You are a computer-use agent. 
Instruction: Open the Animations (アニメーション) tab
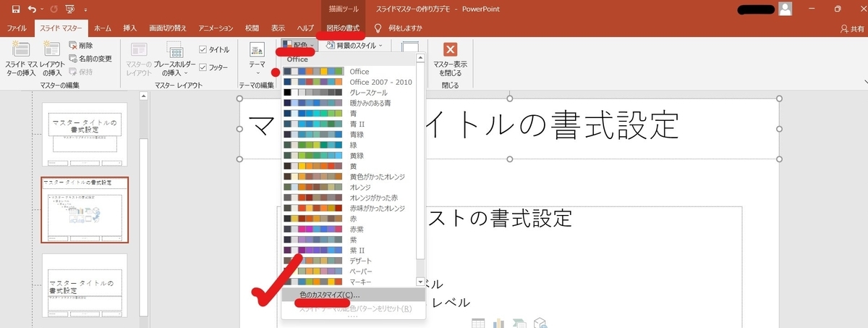click(216, 28)
